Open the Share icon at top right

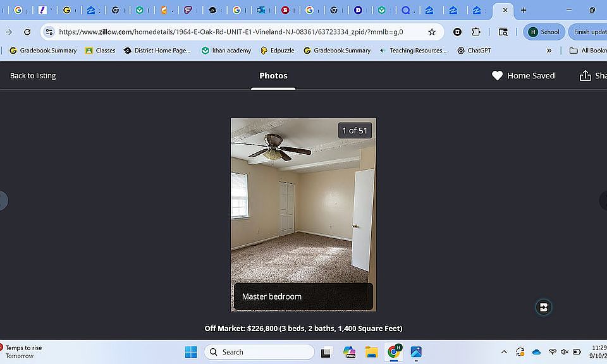coord(585,76)
